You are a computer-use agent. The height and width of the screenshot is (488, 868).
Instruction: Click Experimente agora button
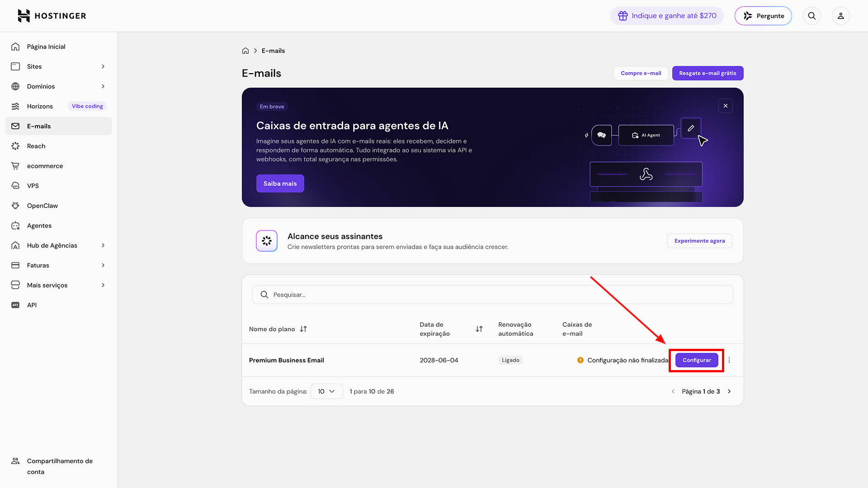pyautogui.click(x=699, y=241)
